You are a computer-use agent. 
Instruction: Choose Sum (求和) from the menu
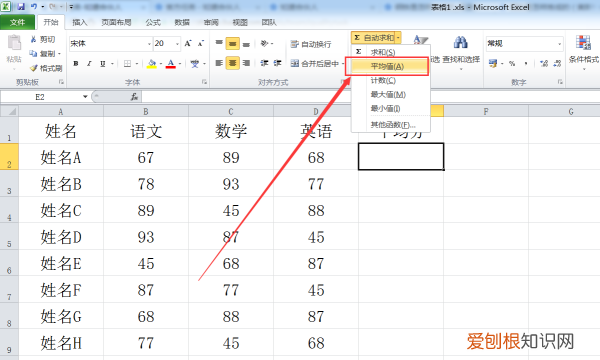click(391, 52)
